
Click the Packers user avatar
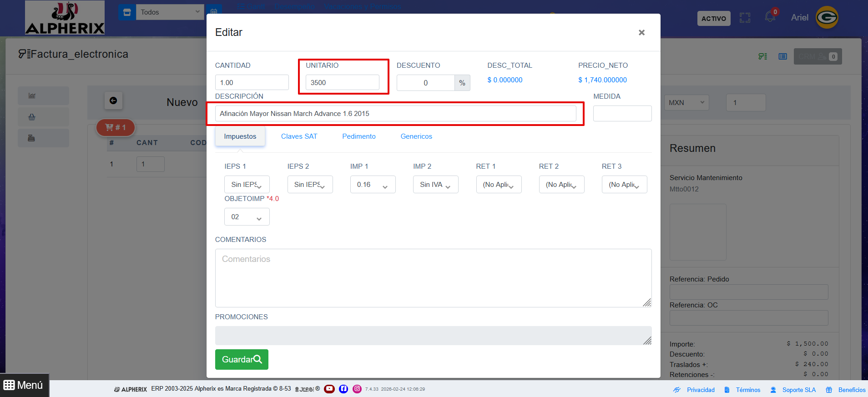[827, 18]
